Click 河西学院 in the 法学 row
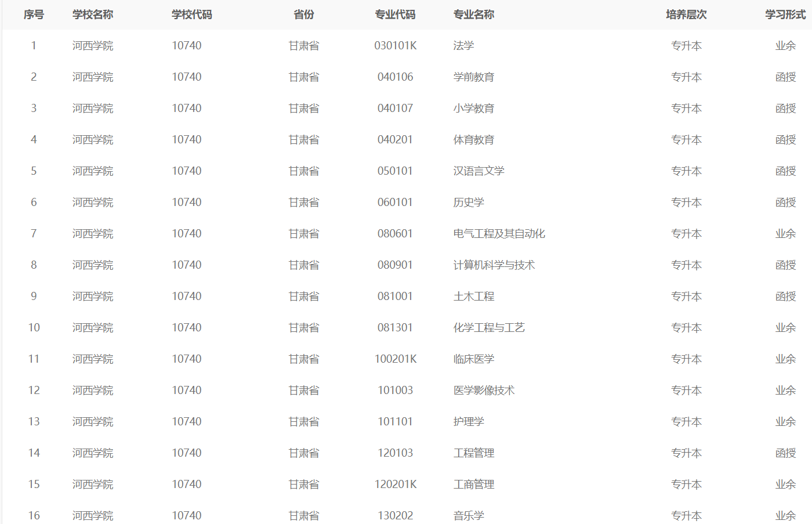812x524 pixels. (x=93, y=46)
